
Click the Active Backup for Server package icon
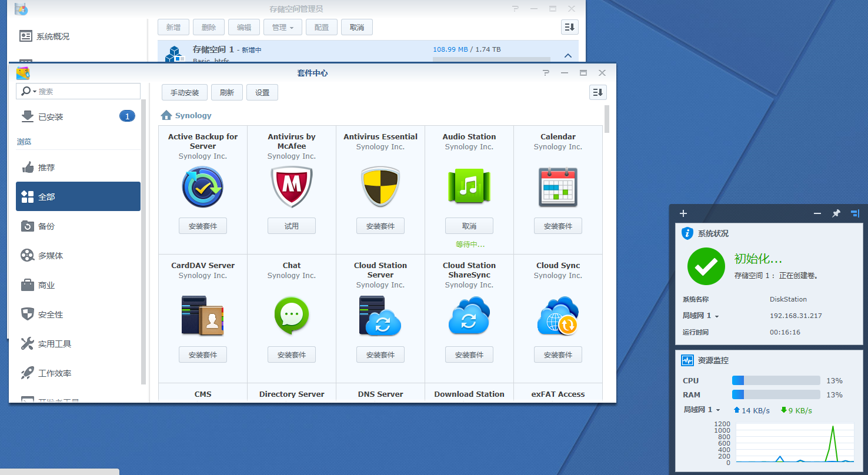tap(202, 186)
